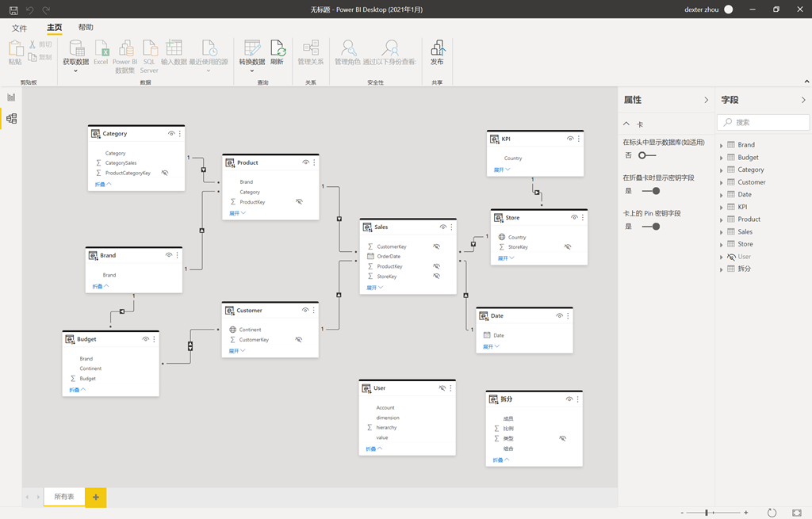Toggle show database in header switch
The height and width of the screenshot is (519, 812).
click(x=647, y=155)
